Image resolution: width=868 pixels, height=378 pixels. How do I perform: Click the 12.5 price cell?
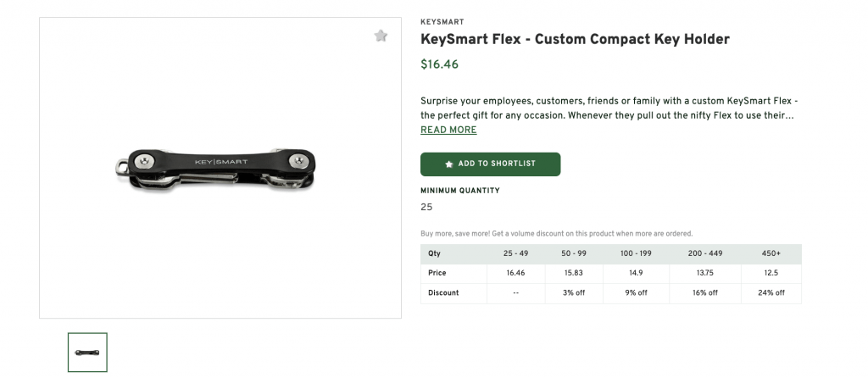click(771, 273)
